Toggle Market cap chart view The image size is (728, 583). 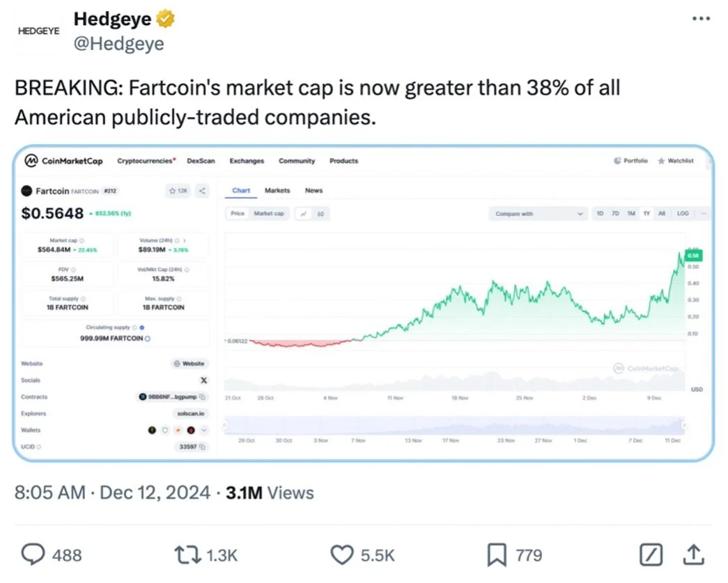click(x=269, y=214)
